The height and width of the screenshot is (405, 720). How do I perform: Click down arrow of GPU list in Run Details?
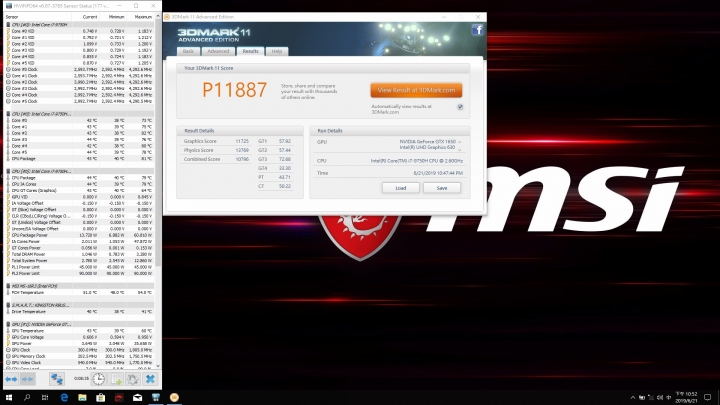460,150
